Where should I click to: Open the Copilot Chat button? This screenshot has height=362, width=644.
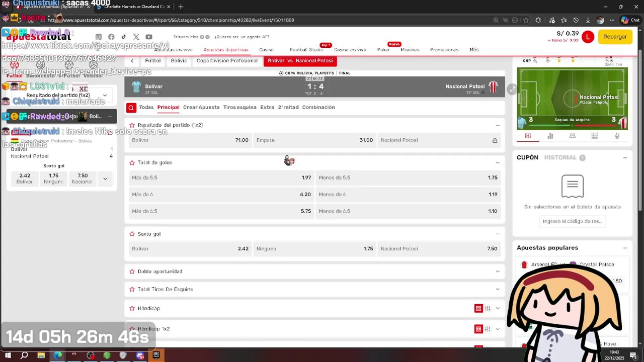[x=630, y=20]
